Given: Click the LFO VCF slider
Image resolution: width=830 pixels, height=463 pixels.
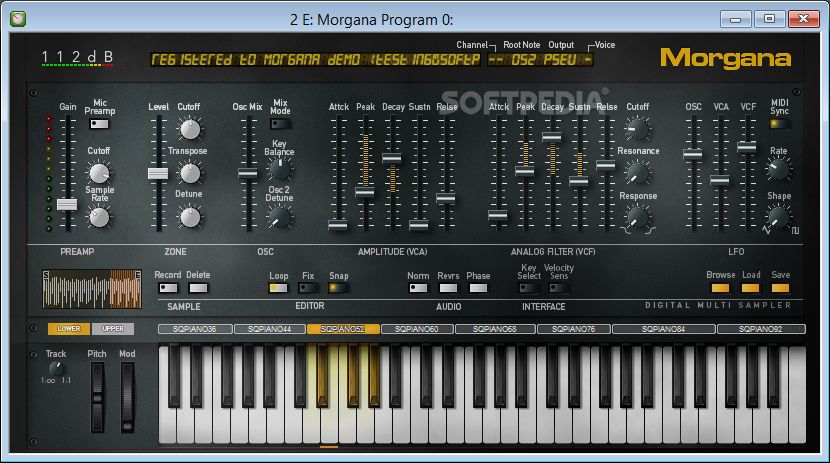Looking at the screenshot, I should 747,147.
